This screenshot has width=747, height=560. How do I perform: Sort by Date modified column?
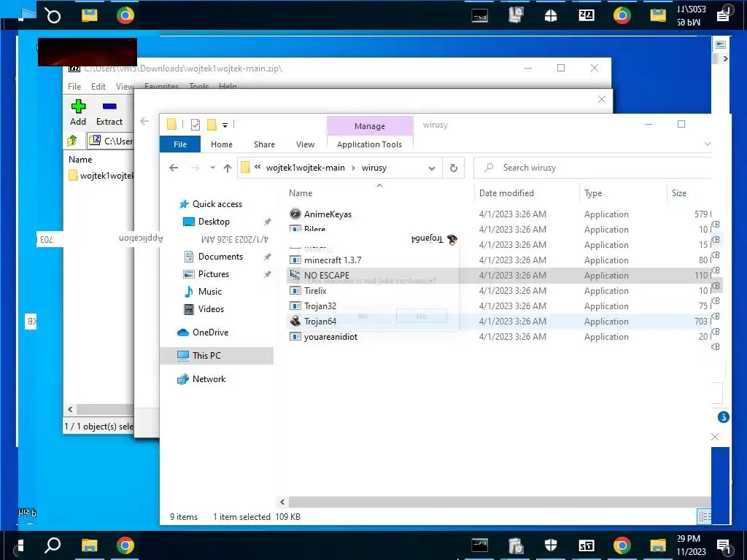tap(506, 192)
